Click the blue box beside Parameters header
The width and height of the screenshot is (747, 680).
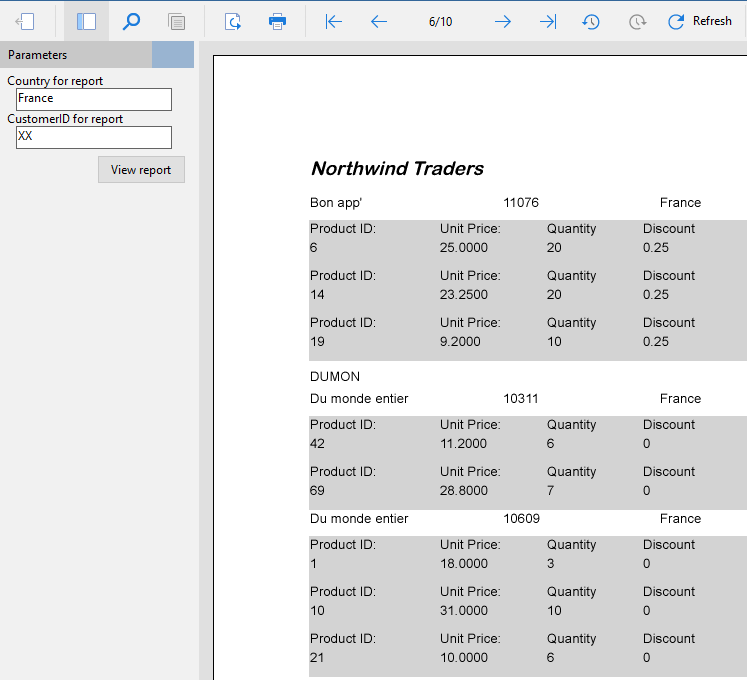(x=173, y=54)
